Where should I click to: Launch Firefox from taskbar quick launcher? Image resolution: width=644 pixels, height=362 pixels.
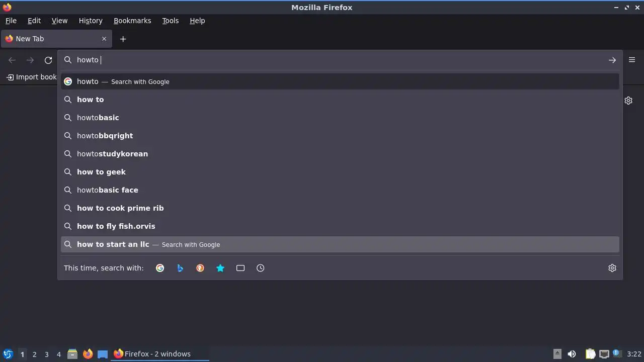[x=88, y=354]
